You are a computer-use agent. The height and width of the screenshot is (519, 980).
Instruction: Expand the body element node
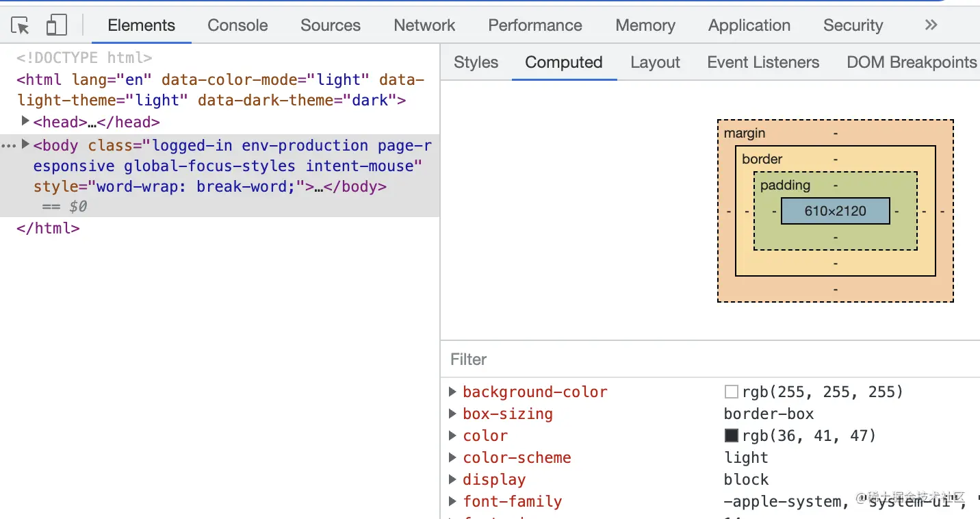pos(25,144)
